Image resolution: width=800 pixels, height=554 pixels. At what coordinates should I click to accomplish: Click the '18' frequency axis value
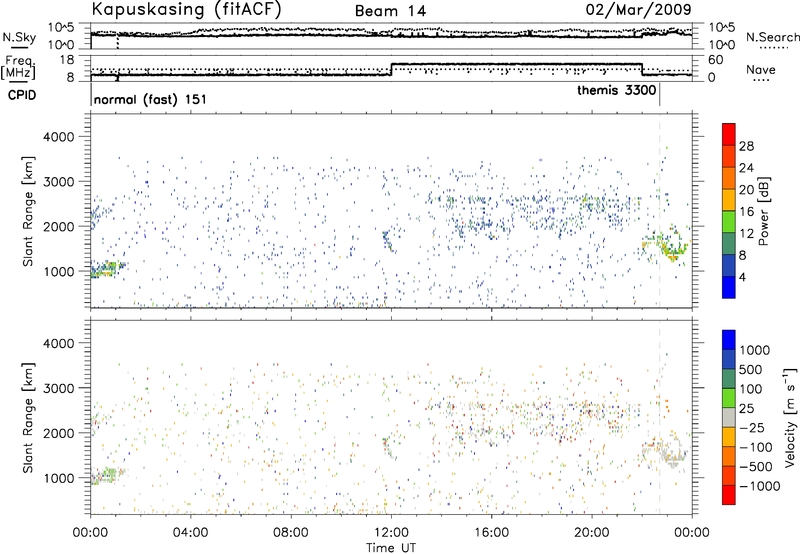point(67,60)
